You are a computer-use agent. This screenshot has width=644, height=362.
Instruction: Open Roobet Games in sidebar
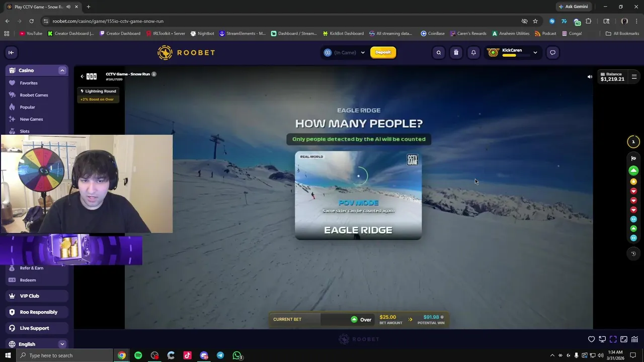click(x=37, y=95)
